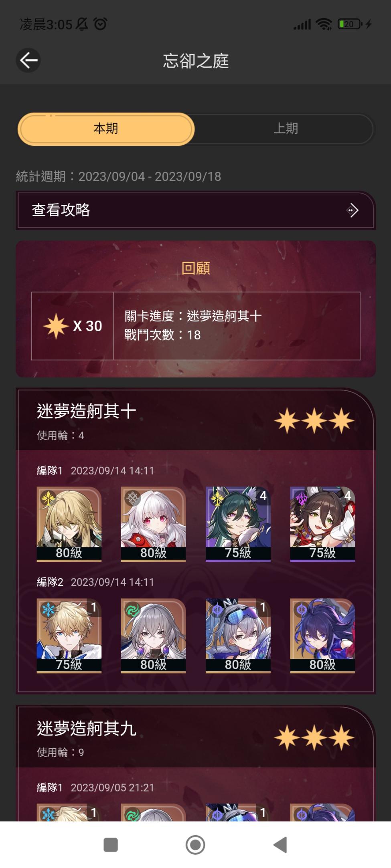Tap the star icon beside X 30
This screenshot has height=868, width=391.
[x=56, y=326]
